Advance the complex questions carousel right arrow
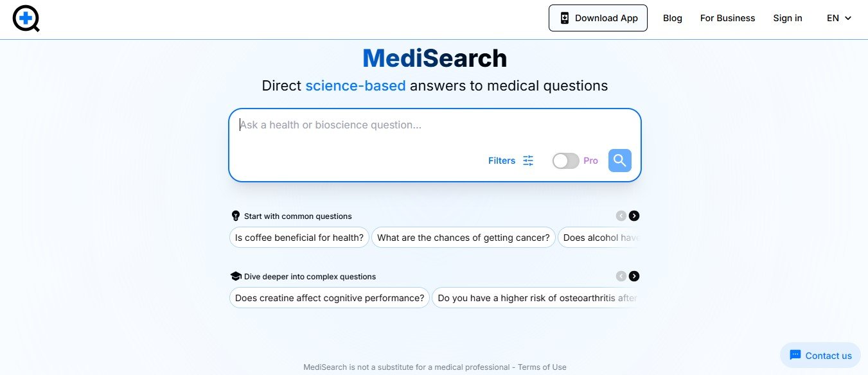 coord(634,276)
